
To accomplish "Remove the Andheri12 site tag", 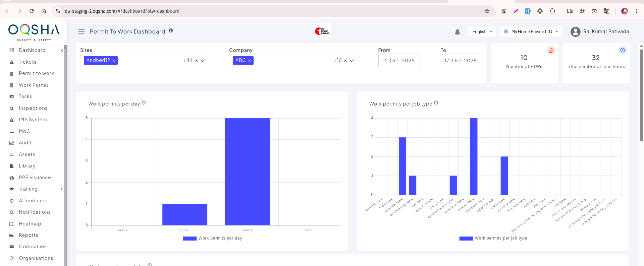I will [114, 61].
